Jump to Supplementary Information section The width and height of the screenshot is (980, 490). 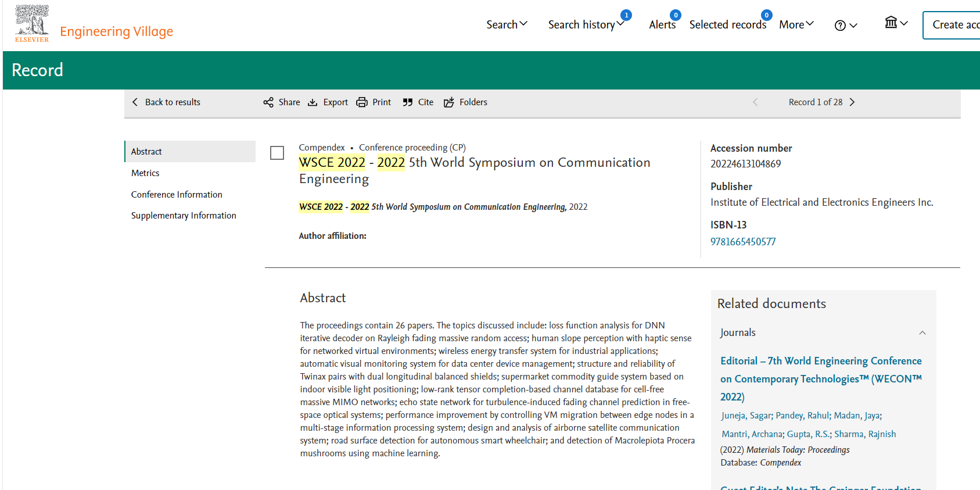pyautogui.click(x=184, y=216)
